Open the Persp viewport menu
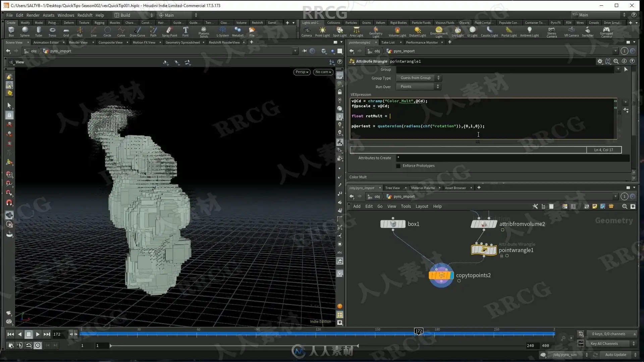The width and height of the screenshot is (644, 362). click(302, 72)
